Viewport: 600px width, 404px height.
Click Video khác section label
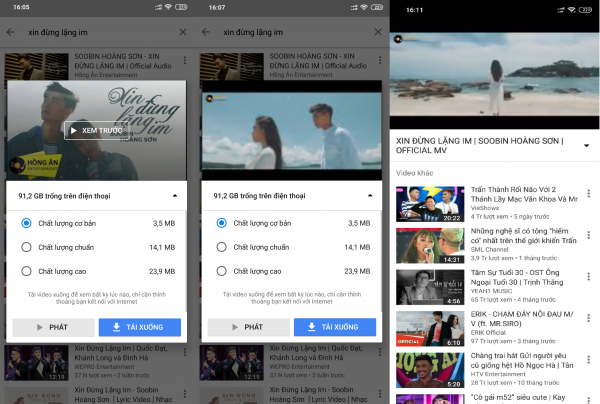click(x=414, y=173)
